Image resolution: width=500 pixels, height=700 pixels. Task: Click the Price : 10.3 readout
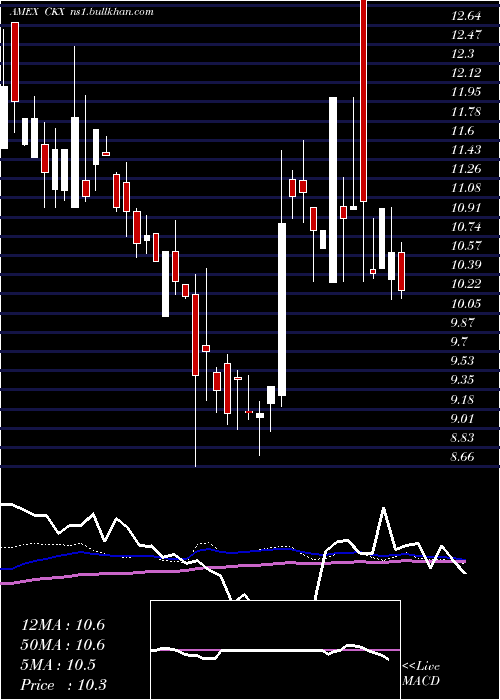pyautogui.click(x=64, y=685)
